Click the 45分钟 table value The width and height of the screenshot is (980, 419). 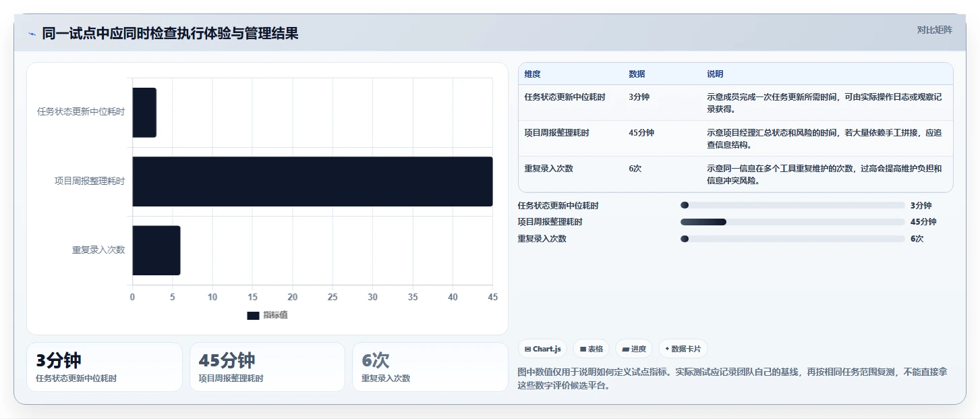pyautogui.click(x=641, y=133)
